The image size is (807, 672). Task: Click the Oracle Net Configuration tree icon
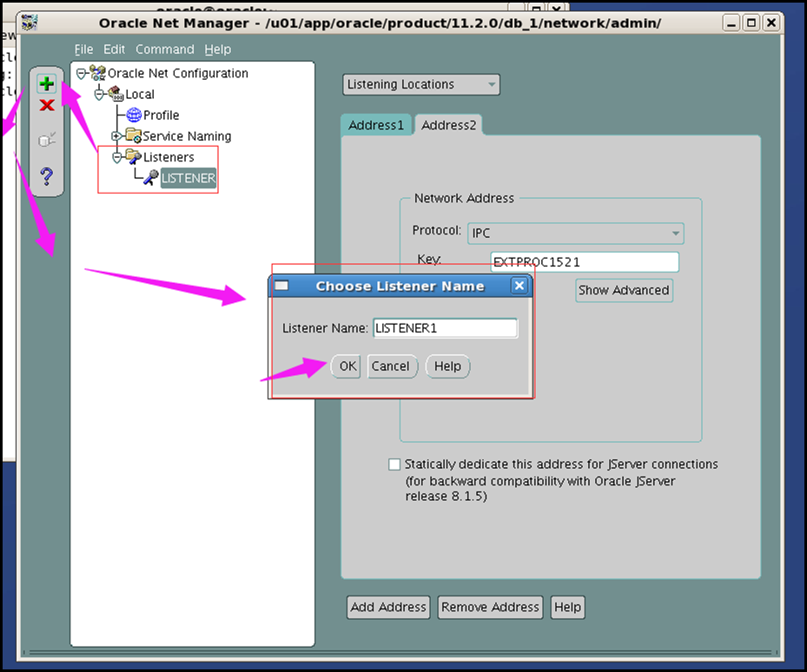tap(98, 73)
